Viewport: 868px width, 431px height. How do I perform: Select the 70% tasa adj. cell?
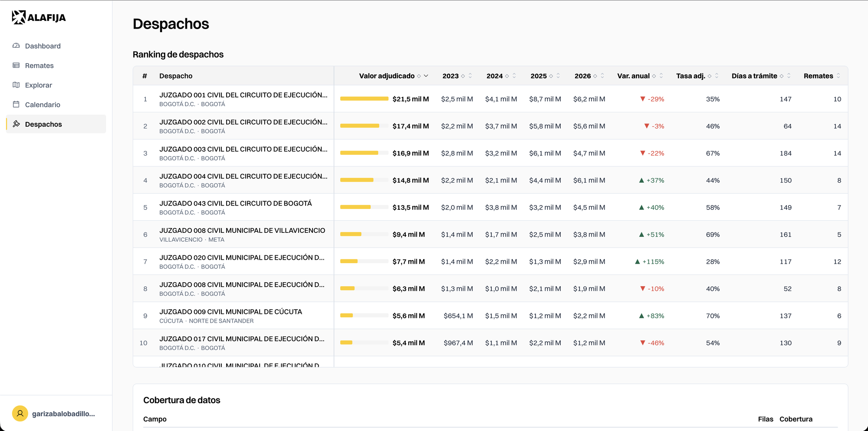[713, 316]
